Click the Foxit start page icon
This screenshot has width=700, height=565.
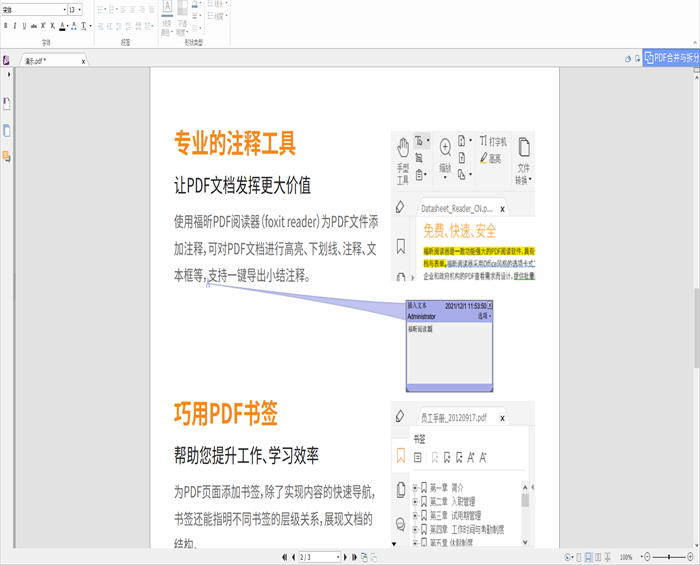click(6, 60)
